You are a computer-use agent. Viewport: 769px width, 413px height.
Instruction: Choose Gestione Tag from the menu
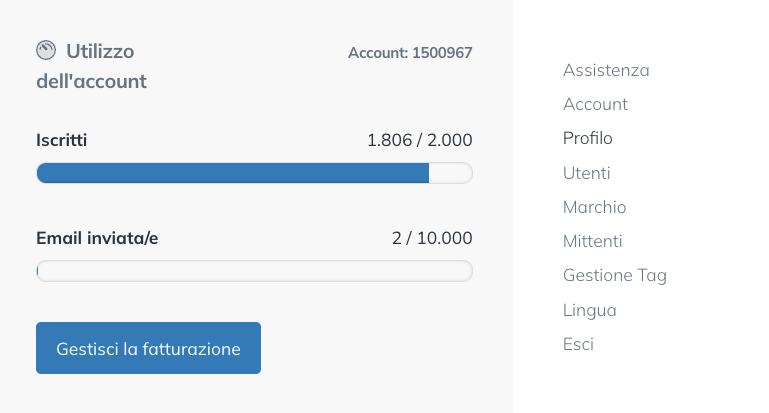click(614, 275)
